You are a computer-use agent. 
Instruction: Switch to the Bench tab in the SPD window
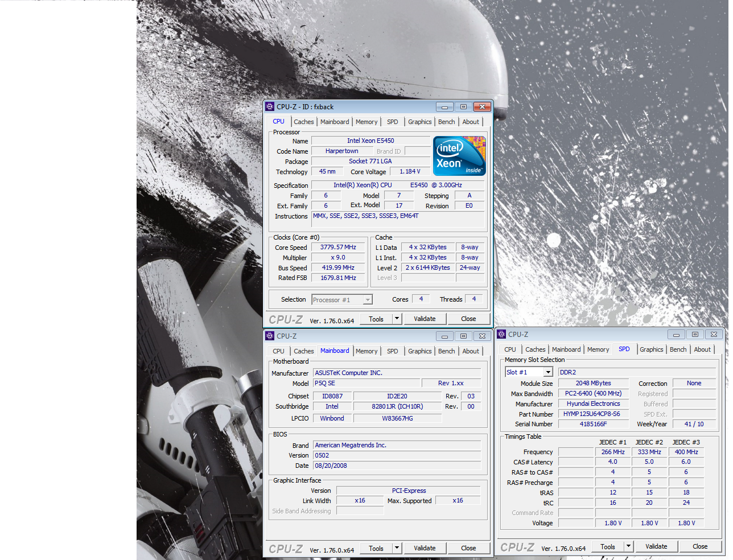(x=678, y=349)
